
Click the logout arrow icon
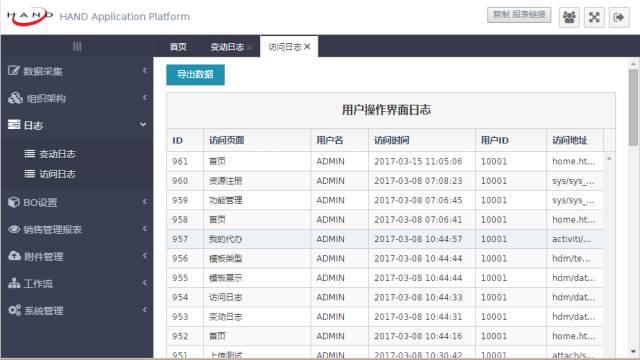tap(619, 17)
